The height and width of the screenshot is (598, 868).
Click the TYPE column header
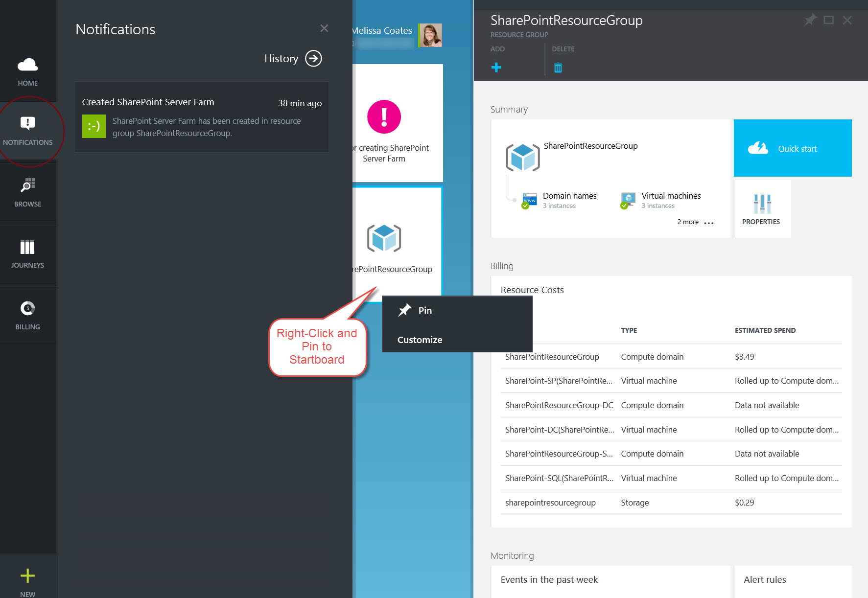pyautogui.click(x=629, y=330)
